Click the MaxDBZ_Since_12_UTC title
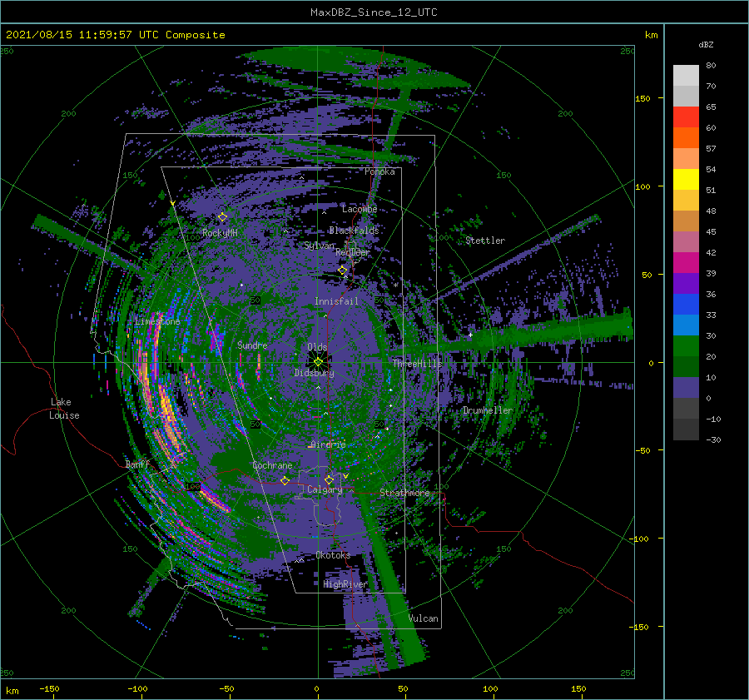749x700 pixels. click(x=374, y=12)
